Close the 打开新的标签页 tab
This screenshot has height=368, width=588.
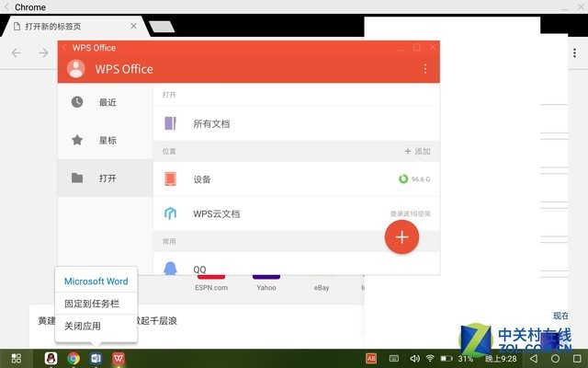pos(133,27)
